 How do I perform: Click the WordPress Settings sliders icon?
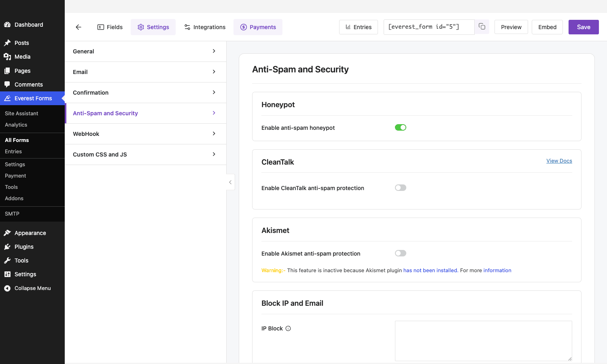coord(7,274)
